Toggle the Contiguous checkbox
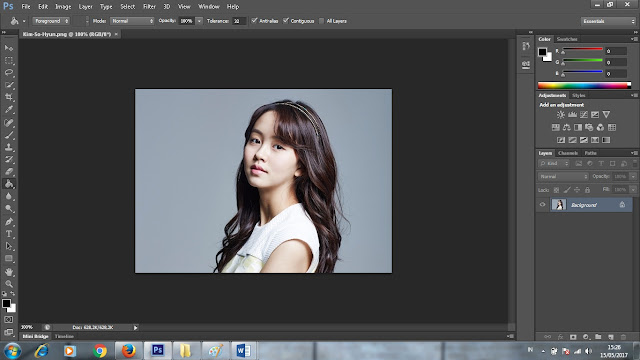This screenshot has height=360, width=640. pyautogui.click(x=286, y=20)
